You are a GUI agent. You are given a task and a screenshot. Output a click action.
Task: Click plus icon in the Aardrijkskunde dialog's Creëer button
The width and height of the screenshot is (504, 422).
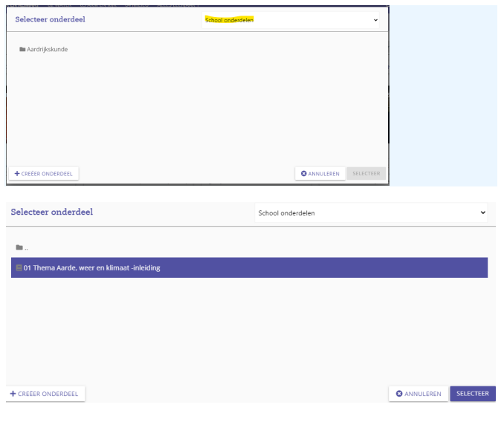coord(17,174)
